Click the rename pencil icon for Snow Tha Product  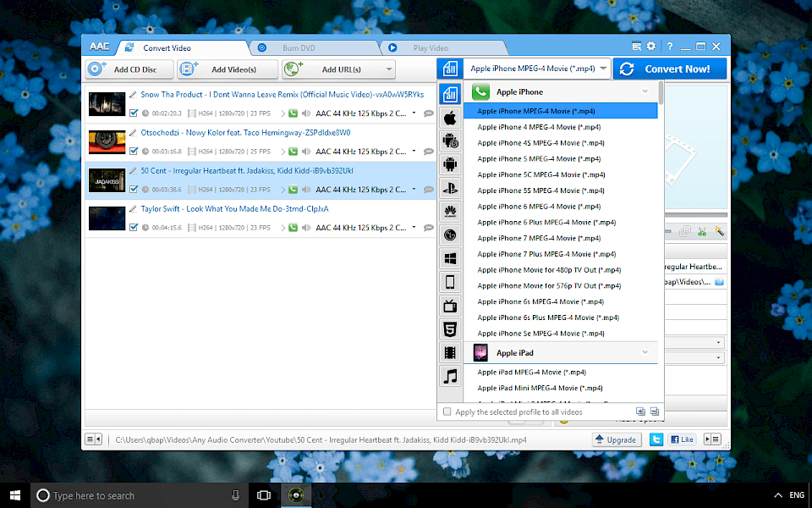133,94
